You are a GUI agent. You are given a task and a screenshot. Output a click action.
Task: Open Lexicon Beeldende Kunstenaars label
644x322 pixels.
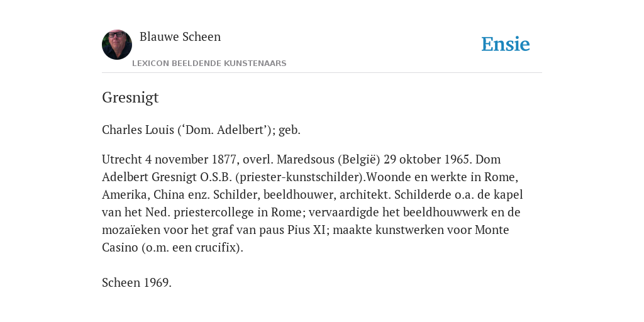(209, 64)
